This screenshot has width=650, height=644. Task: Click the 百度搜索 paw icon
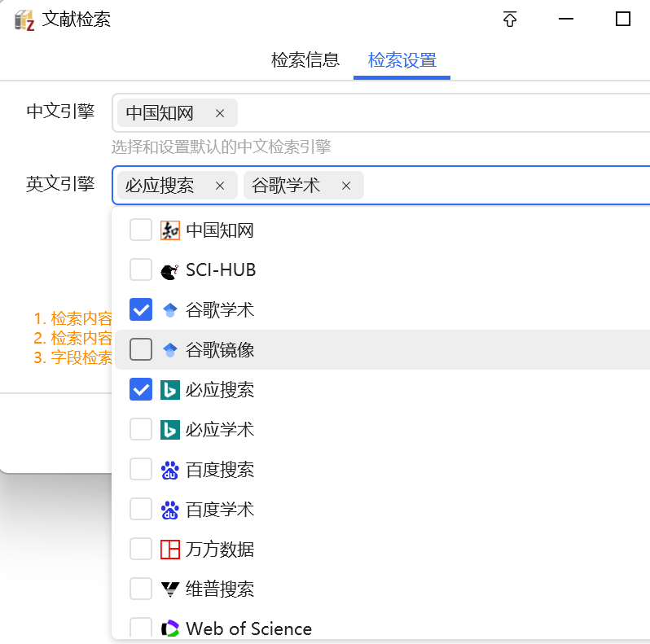coord(170,470)
